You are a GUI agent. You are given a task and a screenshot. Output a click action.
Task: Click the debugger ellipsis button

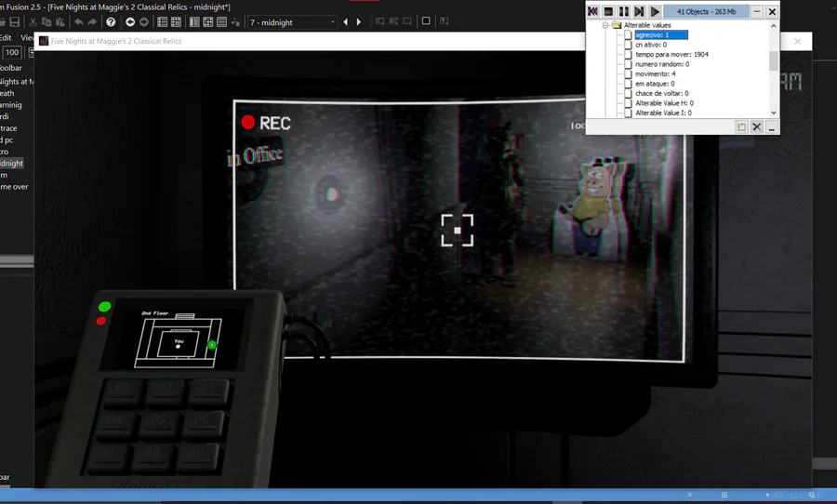click(771, 127)
